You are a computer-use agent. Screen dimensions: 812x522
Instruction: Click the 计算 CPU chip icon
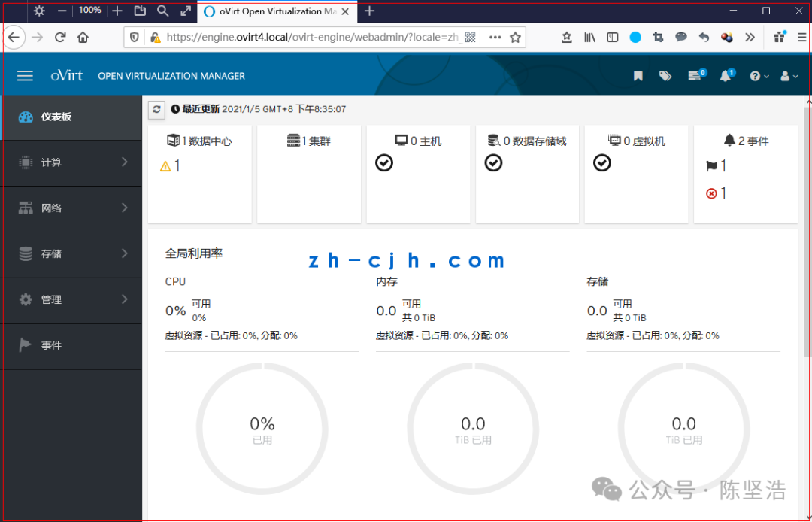pyautogui.click(x=25, y=162)
